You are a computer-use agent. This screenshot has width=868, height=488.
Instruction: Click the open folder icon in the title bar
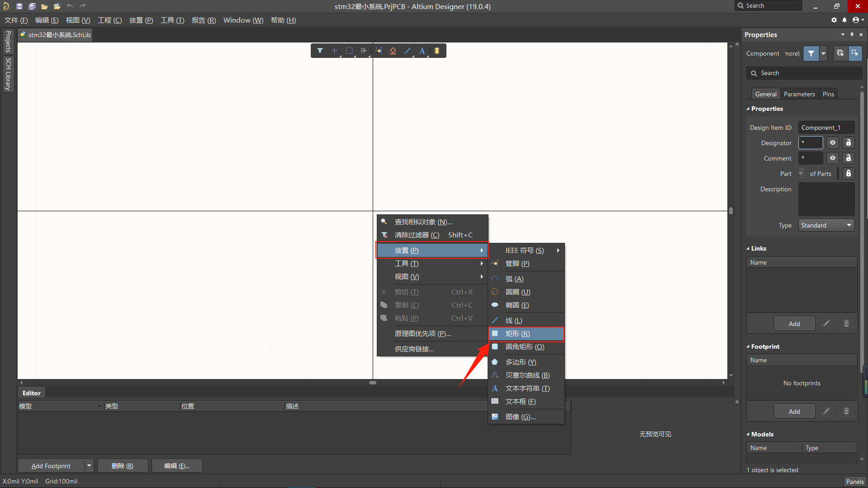coord(44,6)
